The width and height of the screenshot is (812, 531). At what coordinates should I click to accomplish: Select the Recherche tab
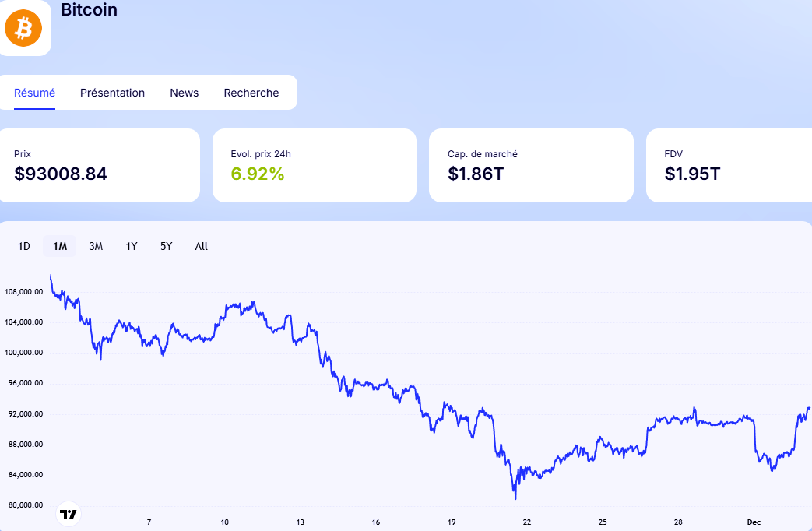tap(251, 93)
